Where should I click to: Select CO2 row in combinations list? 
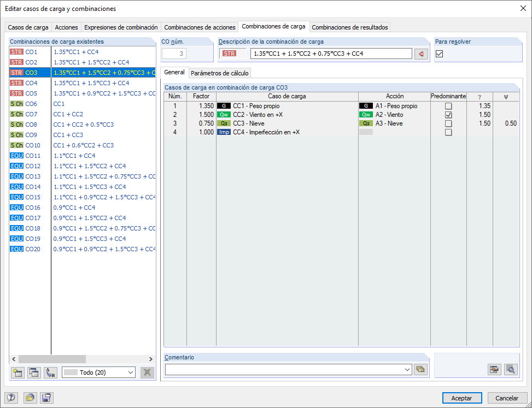pos(83,62)
